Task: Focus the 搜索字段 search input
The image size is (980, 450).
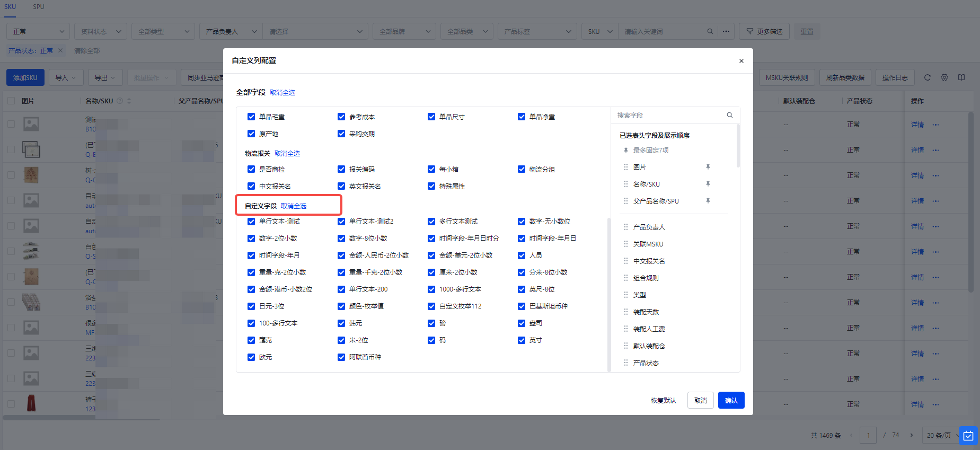Action: point(669,115)
